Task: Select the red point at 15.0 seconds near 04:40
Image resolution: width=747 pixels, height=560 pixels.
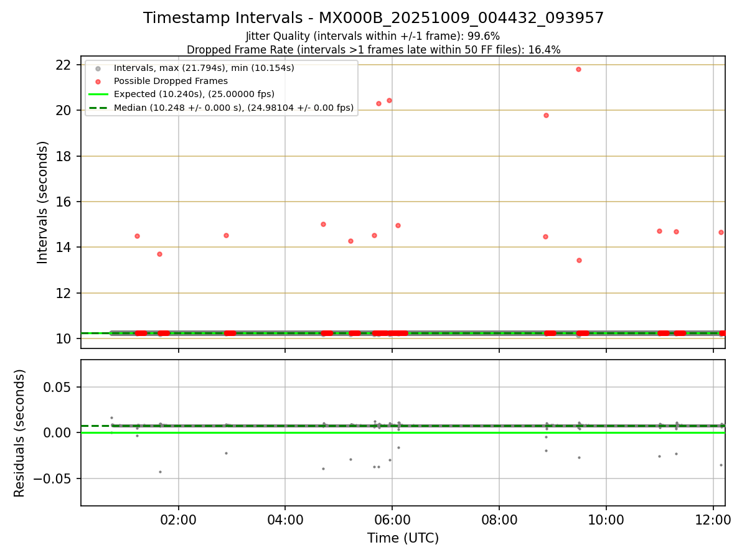Action: 323,224
